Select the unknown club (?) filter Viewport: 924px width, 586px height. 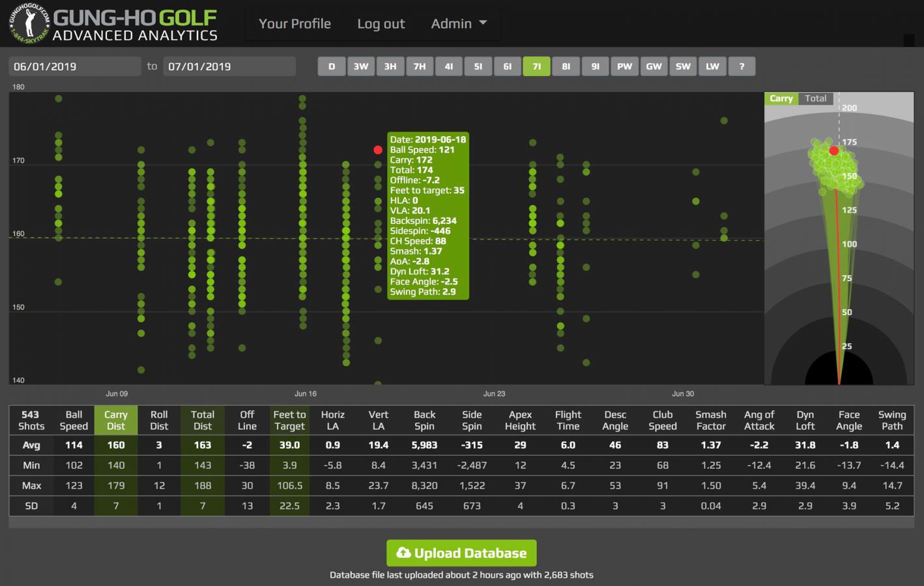click(742, 66)
